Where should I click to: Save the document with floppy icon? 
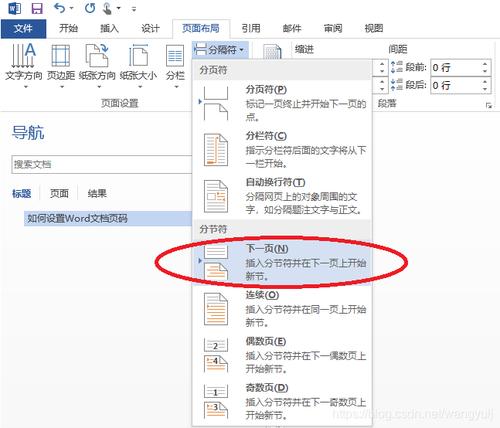(37, 8)
